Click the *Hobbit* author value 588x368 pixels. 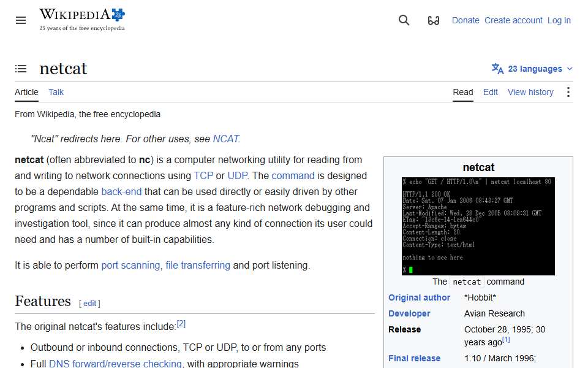[x=480, y=298]
